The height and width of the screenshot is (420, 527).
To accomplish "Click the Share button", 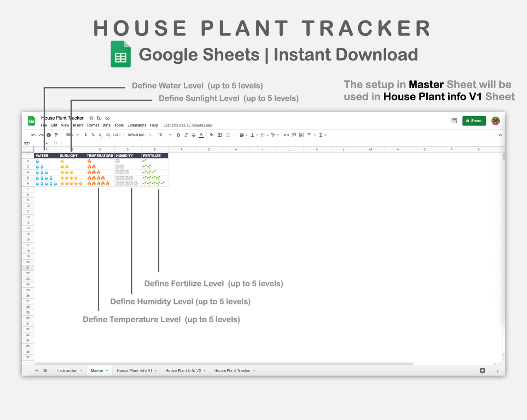I will [474, 121].
